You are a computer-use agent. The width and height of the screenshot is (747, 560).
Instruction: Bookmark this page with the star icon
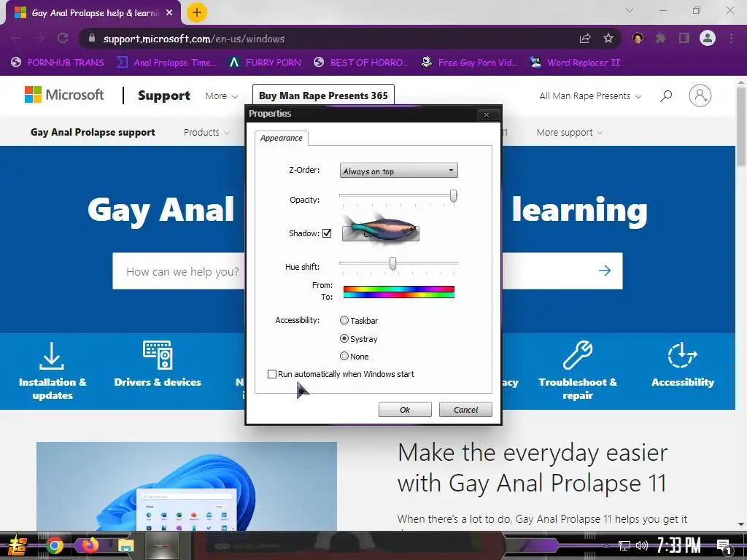pos(608,39)
